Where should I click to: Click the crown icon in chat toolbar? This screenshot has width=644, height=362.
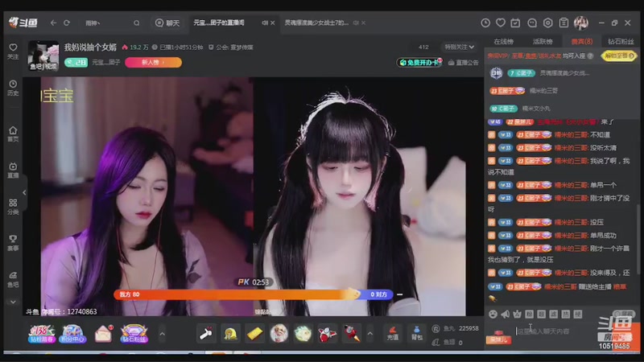tap(517, 315)
